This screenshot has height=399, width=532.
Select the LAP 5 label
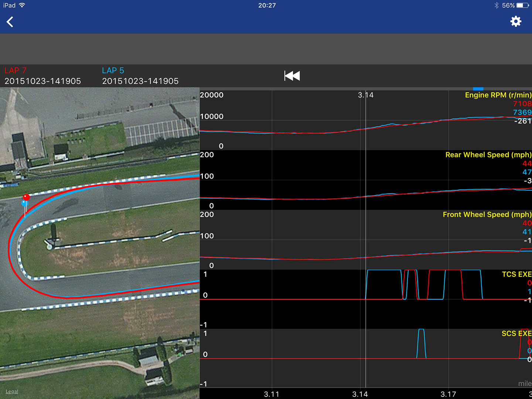click(113, 70)
